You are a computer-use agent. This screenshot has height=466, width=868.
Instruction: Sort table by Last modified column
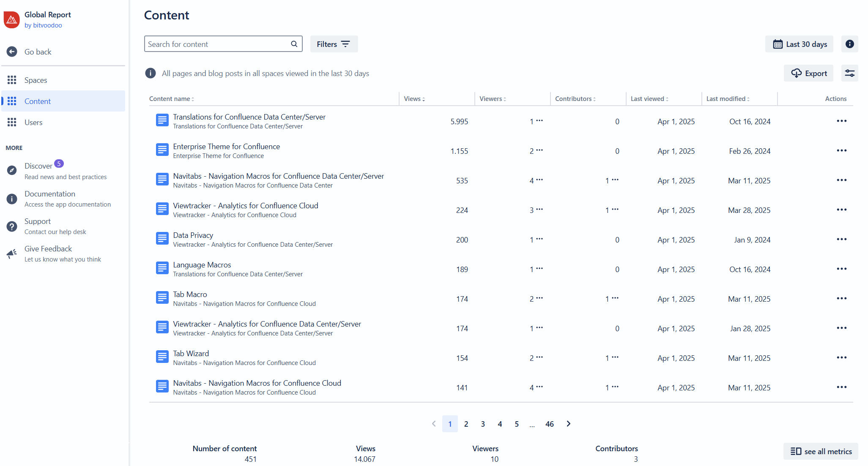click(728, 99)
